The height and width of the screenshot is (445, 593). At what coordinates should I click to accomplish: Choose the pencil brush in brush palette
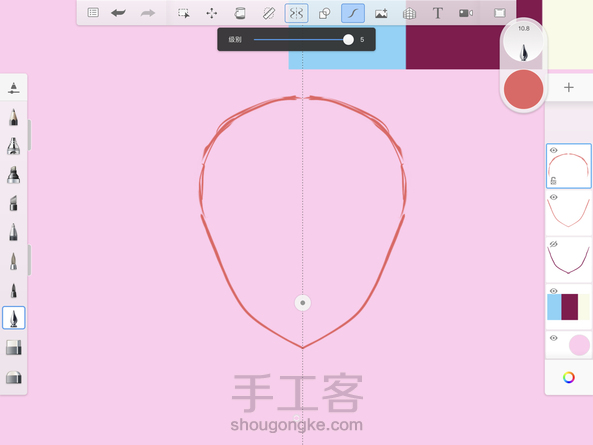[x=14, y=117]
